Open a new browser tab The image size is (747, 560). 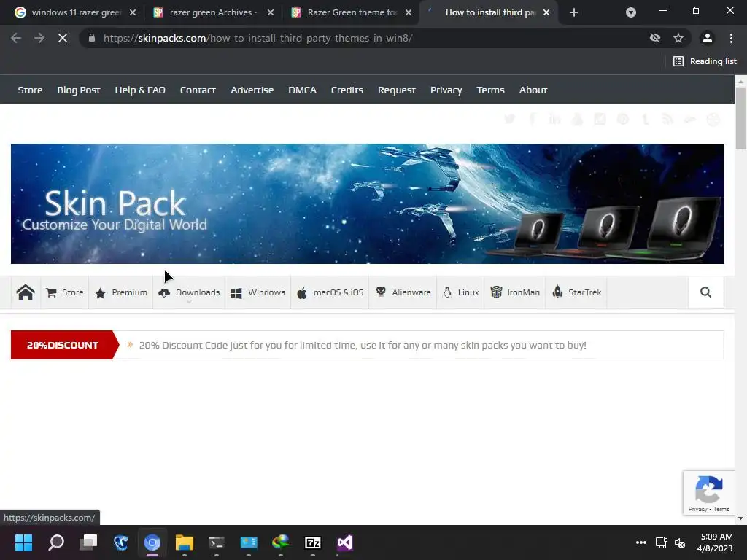point(574,12)
